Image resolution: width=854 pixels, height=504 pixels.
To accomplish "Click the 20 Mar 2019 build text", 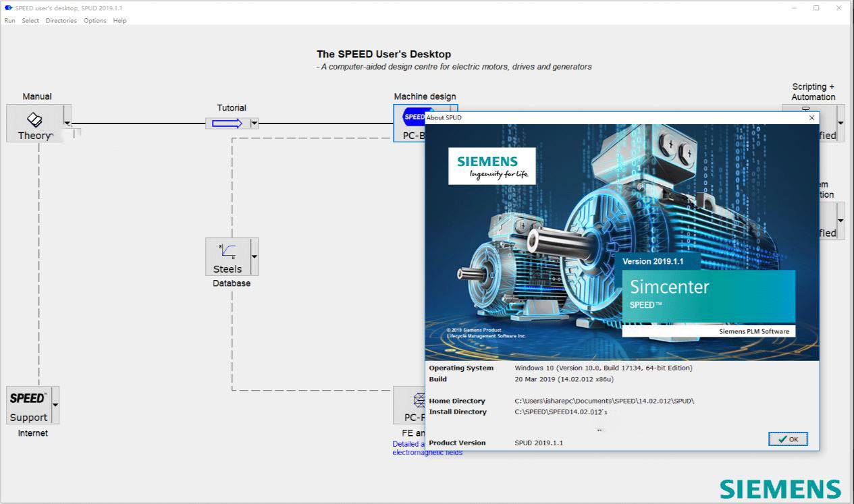I will [x=564, y=379].
